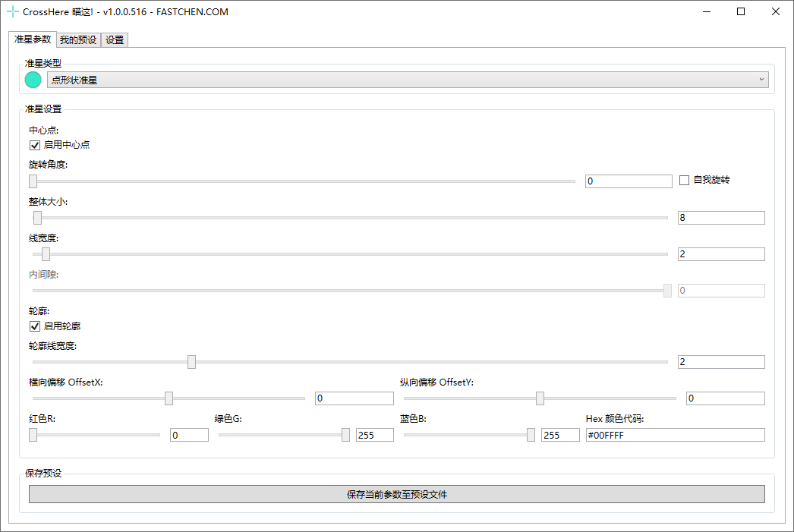Click the cyan dot crosshair preview
Screen dimensions: 794x532
pyautogui.click(x=33, y=80)
